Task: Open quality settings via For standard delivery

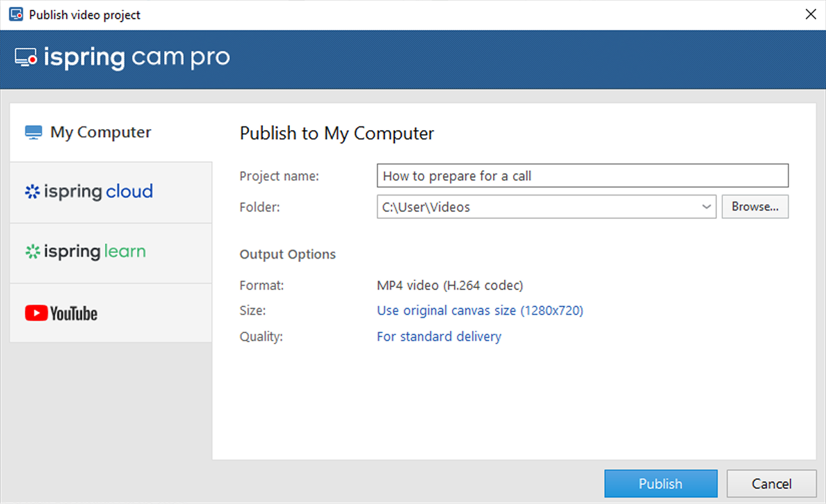Action: tap(439, 336)
